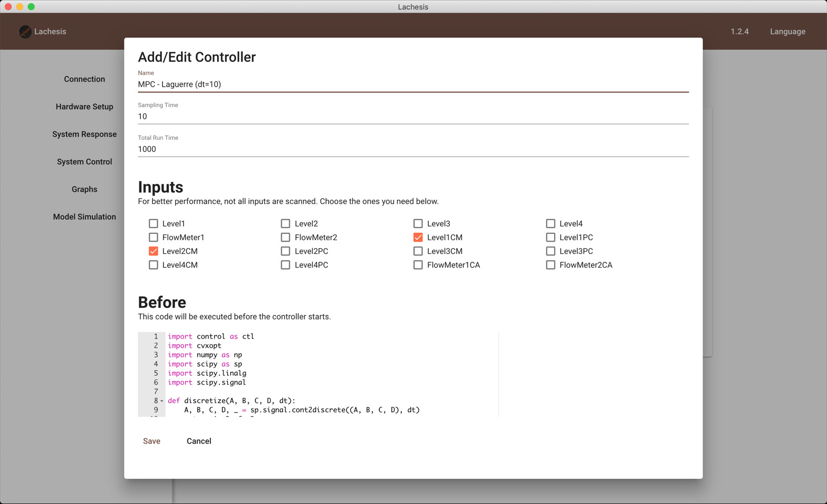
Task: Uncheck the Level1CM checkbox
Action: pyautogui.click(x=418, y=237)
